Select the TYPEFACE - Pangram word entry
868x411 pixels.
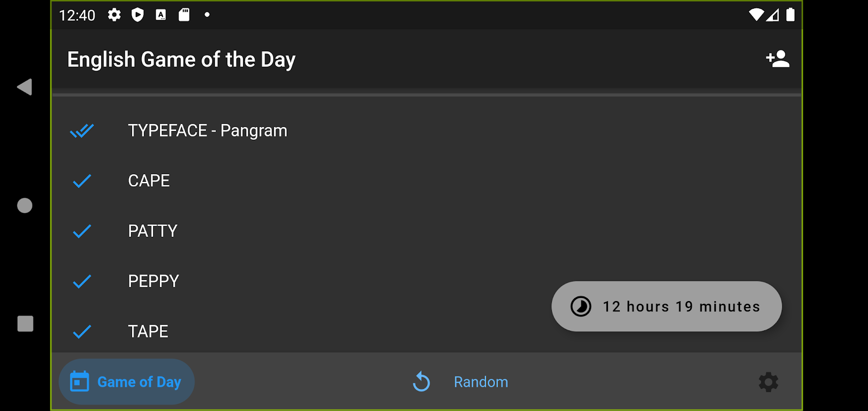(x=208, y=131)
